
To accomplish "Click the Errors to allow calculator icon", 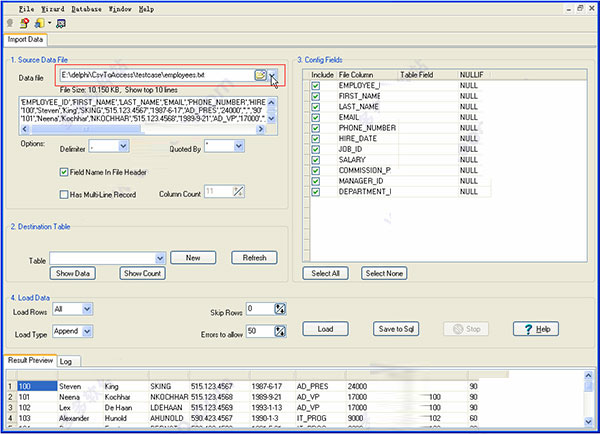I will (280, 330).
